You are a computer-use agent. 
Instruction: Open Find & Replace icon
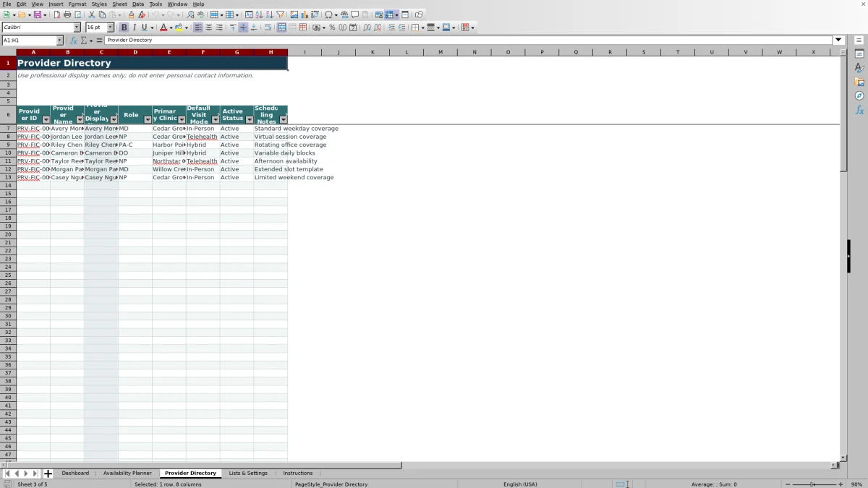tap(190, 14)
